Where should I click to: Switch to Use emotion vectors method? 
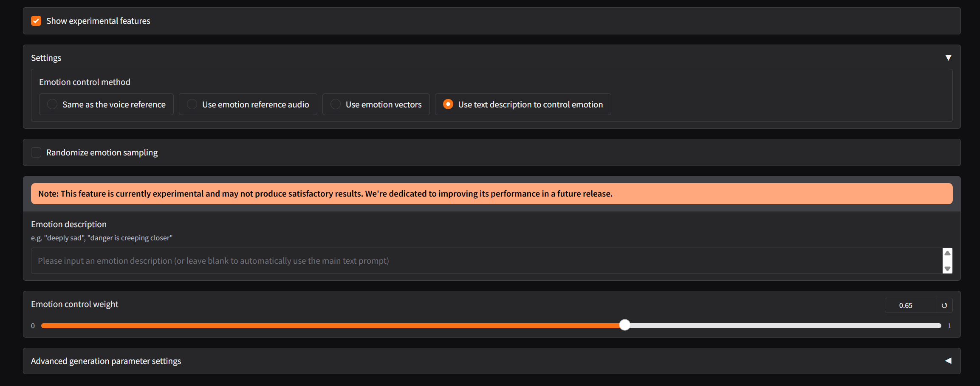click(336, 104)
